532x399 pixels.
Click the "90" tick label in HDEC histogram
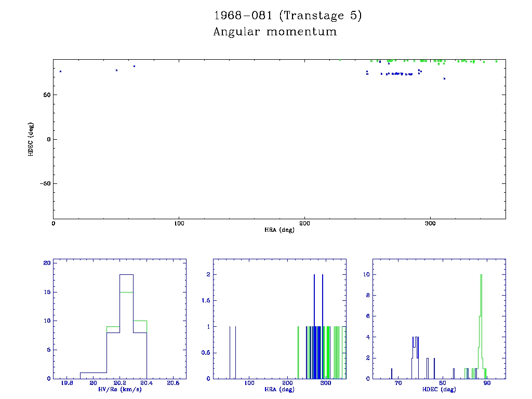(x=487, y=383)
